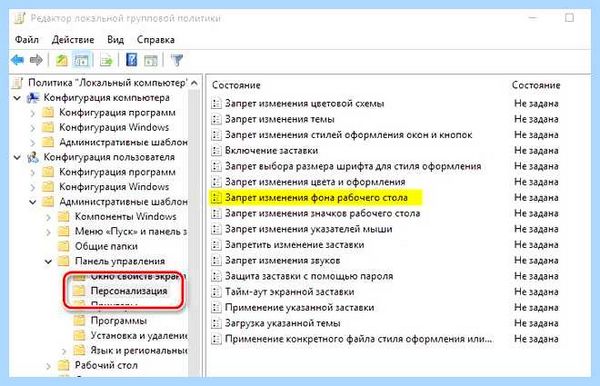600x386 pixels.
Task: Select Запрет изменения значков рабочего стола
Action: pos(322,213)
